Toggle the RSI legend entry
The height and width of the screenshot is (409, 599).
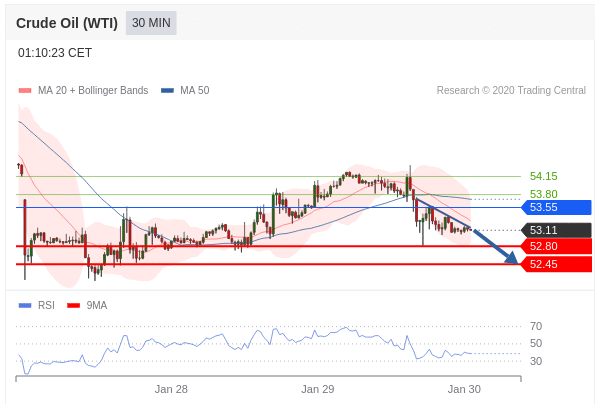click(37, 305)
